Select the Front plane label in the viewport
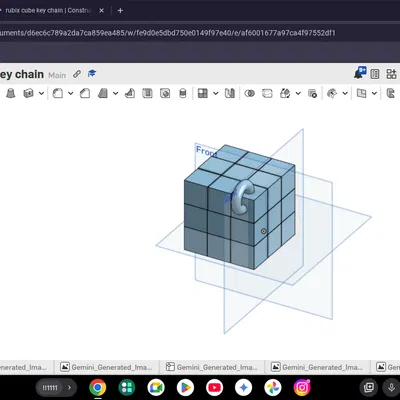The width and height of the screenshot is (400, 400). click(x=207, y=152)
